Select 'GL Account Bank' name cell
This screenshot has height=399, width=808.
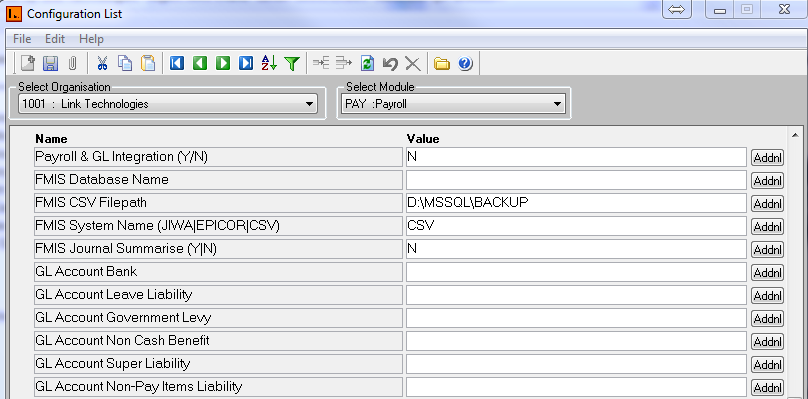point(218,272)
